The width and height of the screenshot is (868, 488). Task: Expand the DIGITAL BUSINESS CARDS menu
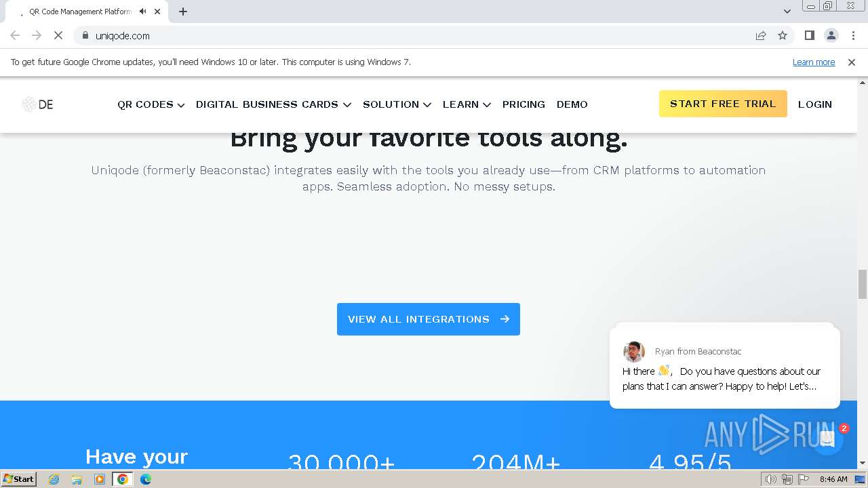(x=273, y=104)
